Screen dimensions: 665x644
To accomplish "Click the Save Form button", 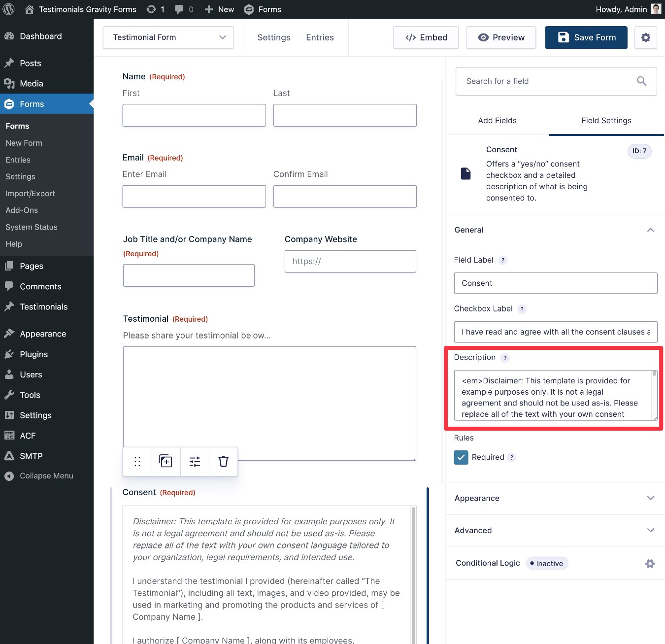I will pyautogui.click(x=586, y=37).
